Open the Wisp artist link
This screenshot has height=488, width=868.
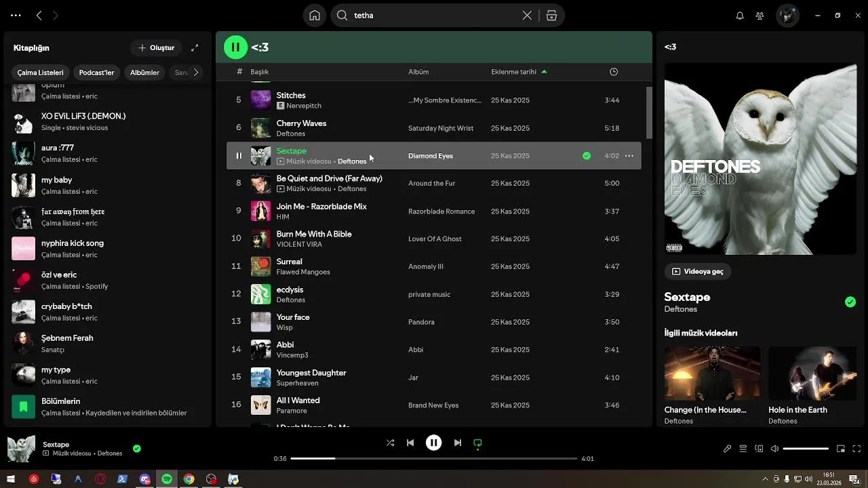(285, 327)
